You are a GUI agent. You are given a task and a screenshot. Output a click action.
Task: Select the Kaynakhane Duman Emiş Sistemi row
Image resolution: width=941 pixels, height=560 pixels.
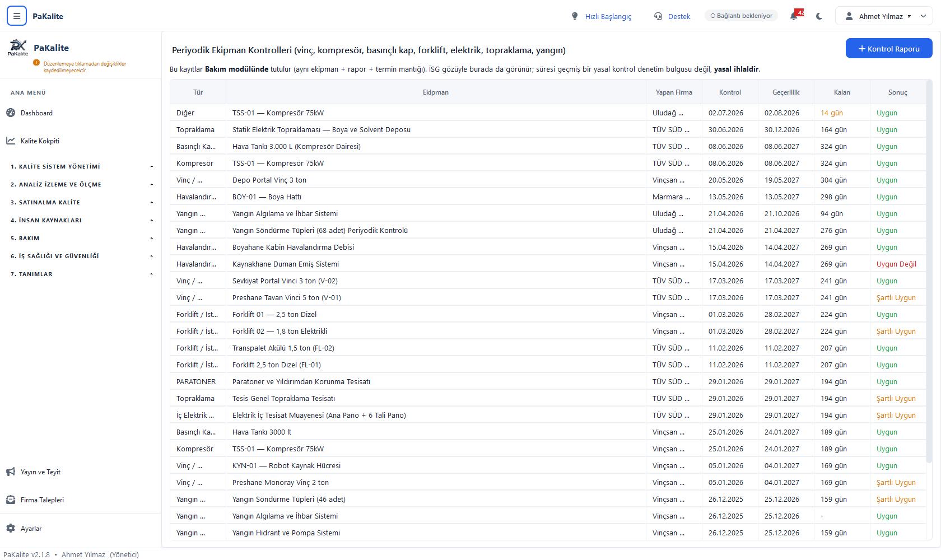pos(548,264)
